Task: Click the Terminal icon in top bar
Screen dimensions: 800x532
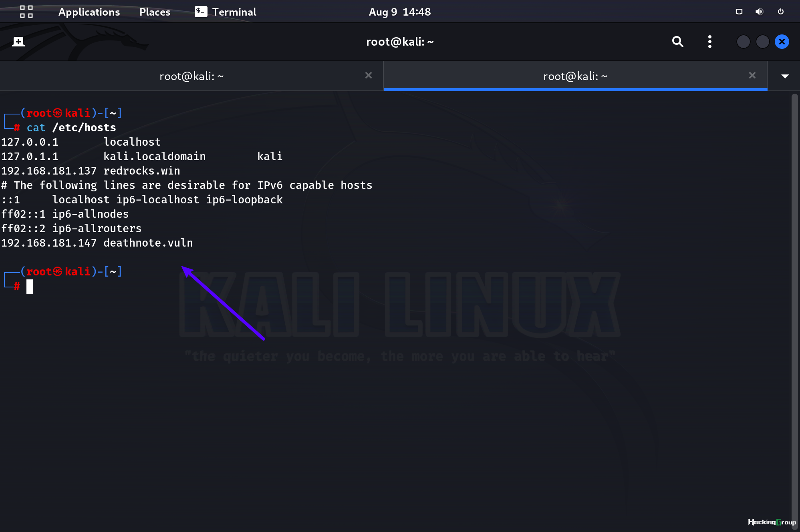Action: tap(201, 12)
